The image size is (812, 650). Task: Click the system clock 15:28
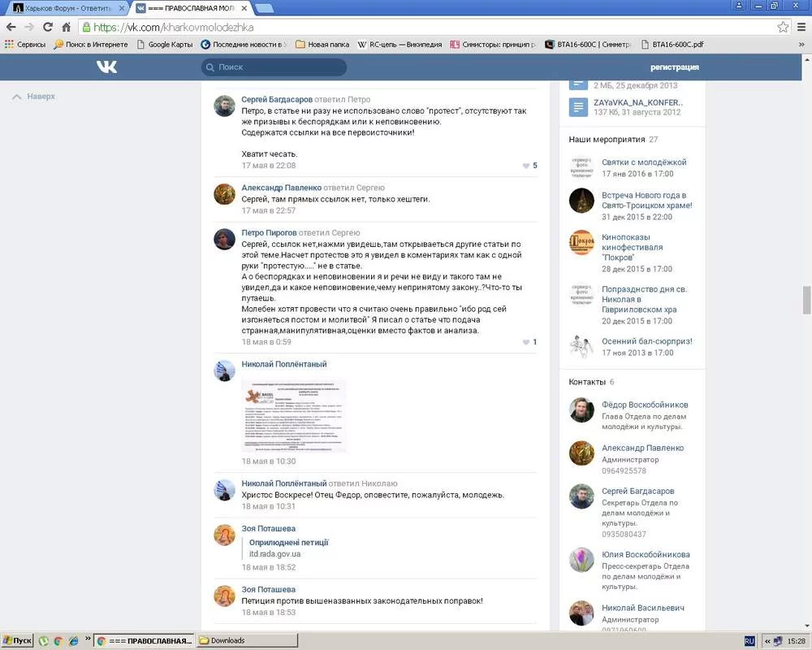tap(796, 641)
